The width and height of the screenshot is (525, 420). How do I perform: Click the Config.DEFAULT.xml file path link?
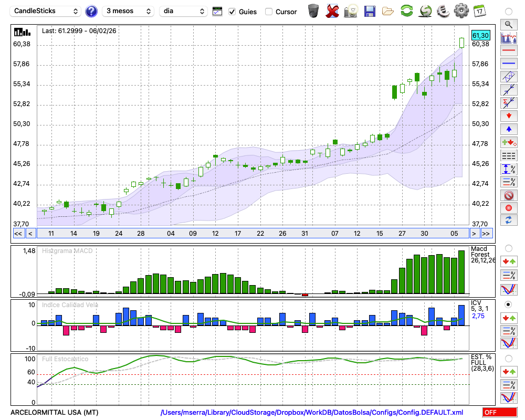pos(312,413)
